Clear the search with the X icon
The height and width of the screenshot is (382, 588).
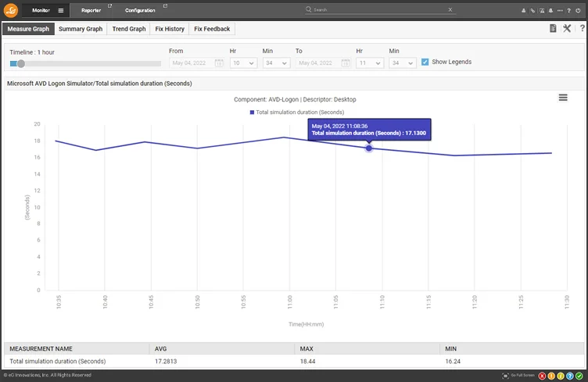coord(450,9)
